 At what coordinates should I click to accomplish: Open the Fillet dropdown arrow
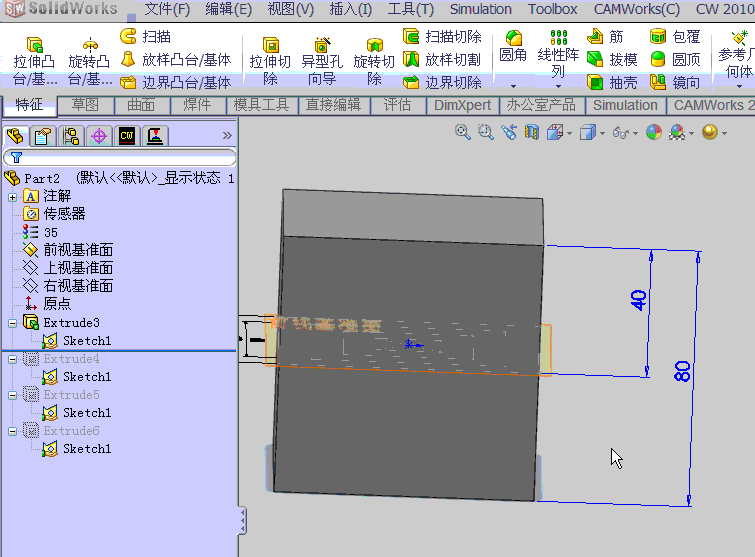(513, 86)
